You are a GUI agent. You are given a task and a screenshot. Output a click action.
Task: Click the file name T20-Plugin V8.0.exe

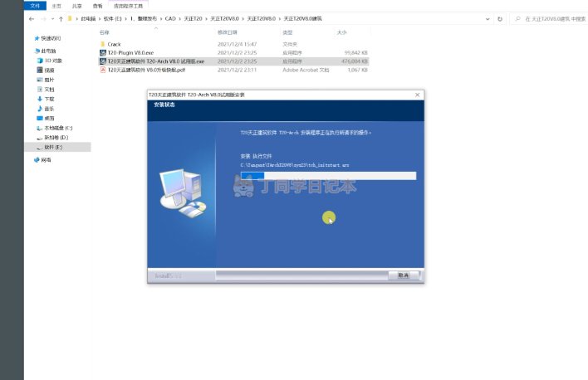[x=130, y=53]
